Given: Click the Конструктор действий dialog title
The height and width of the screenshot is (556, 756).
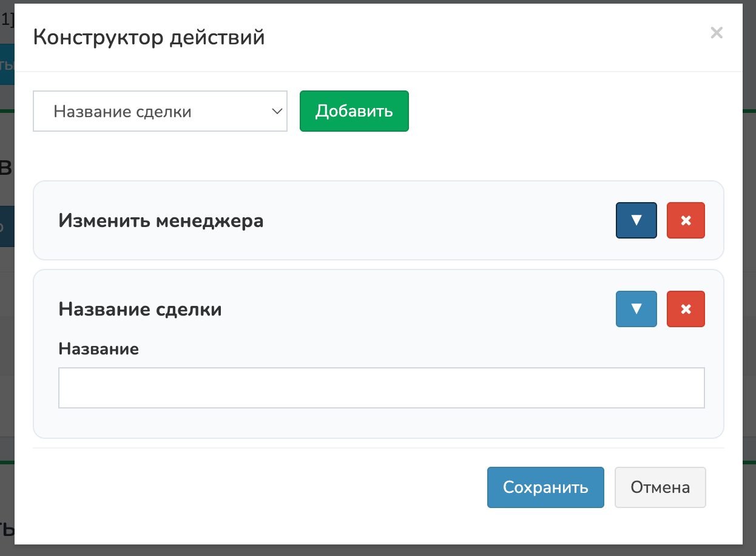Looking at the screenshot, I should coord(149,37).
